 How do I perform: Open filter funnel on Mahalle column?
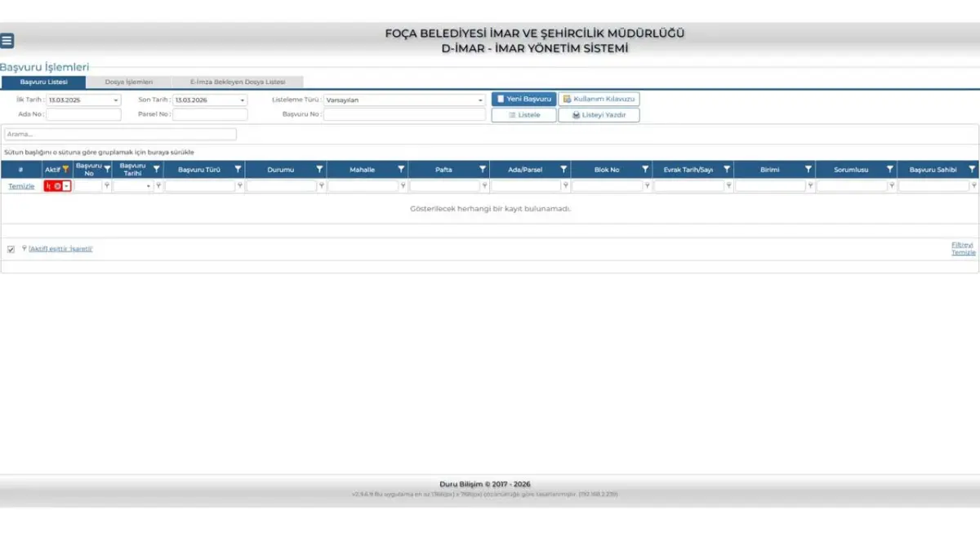(401, 170)
